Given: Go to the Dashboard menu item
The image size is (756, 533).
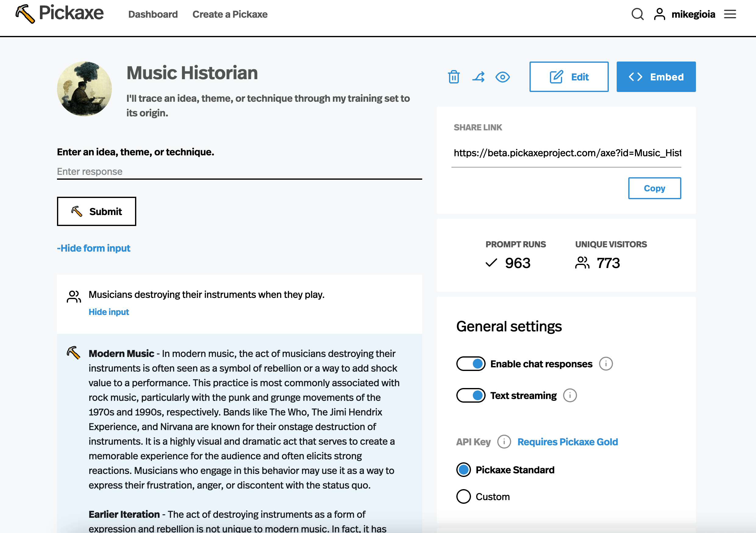Looking at the screenshot, I should 153,14.
